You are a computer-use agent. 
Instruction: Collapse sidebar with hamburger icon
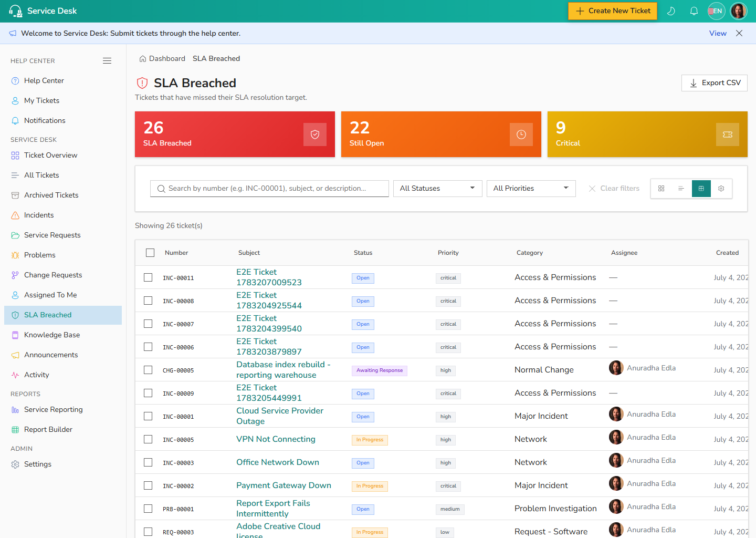107,61
